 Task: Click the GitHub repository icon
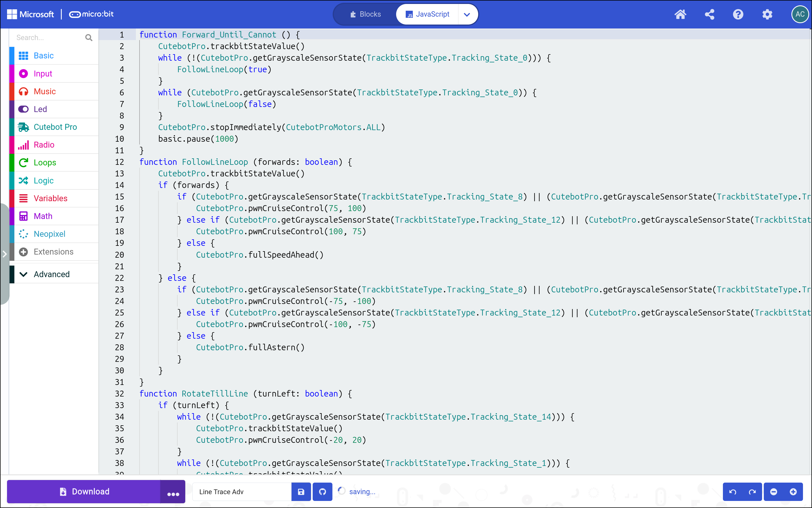tap(323, 492)
